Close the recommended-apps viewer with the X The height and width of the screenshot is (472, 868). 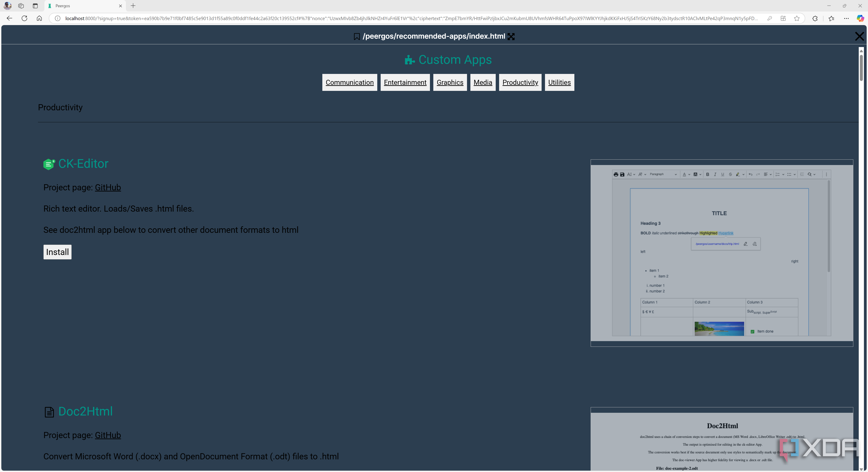pyautogui.click(x=859, y=36)
